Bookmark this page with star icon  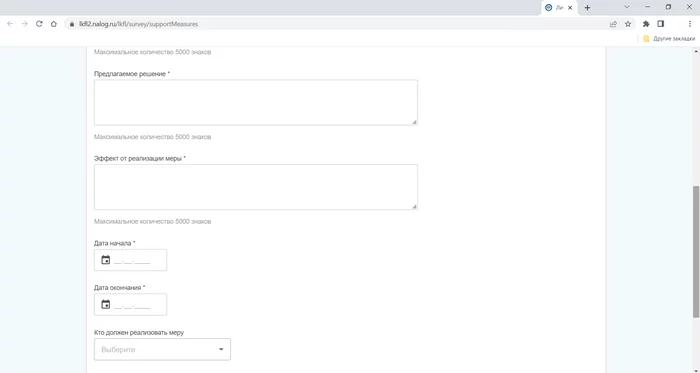[628, 24]
